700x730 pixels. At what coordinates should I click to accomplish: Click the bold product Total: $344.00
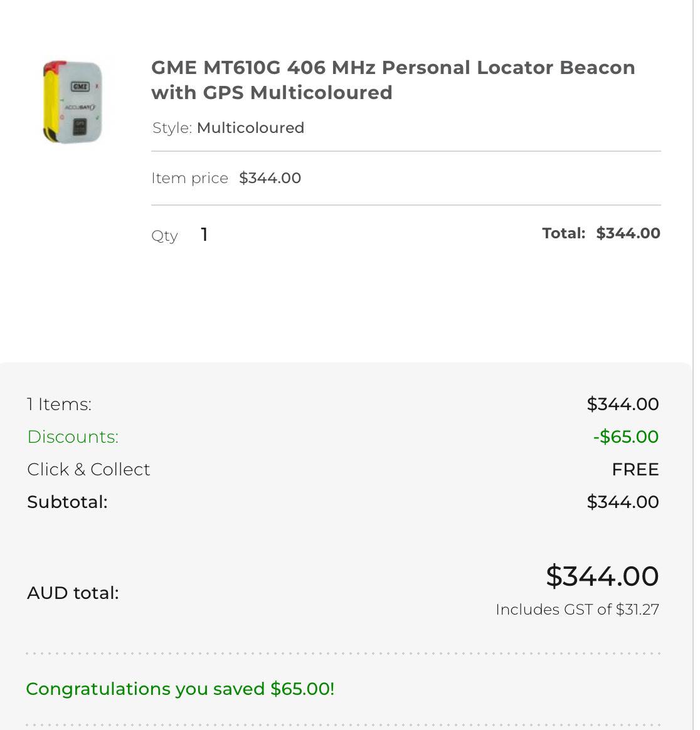(601, 233)
